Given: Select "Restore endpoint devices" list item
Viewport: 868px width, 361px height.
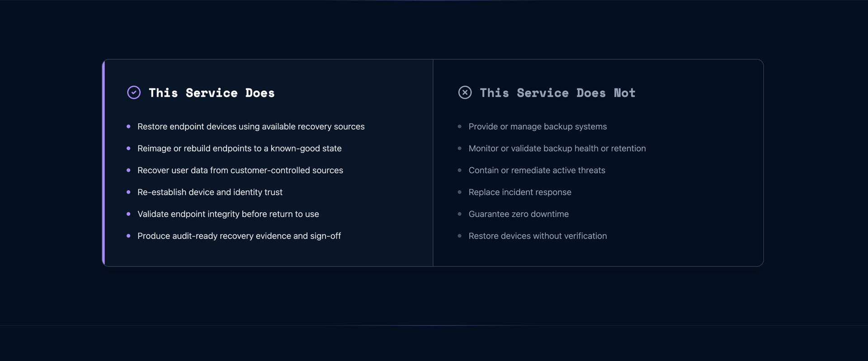Looking at the screenshot, I should tap(250, 127).
